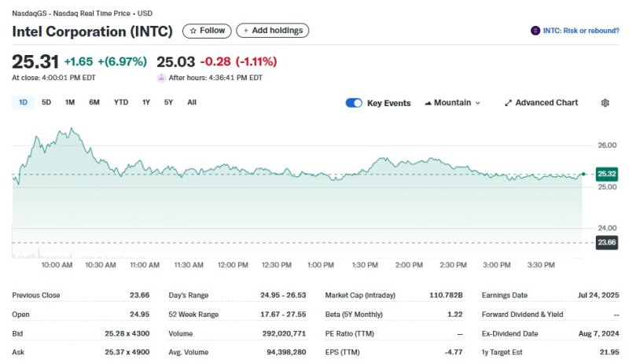Image resolution: width=629 pixels, height=364 pixels.
Task: Click the plus icon for Add holdings
Action: coord(245,31)
